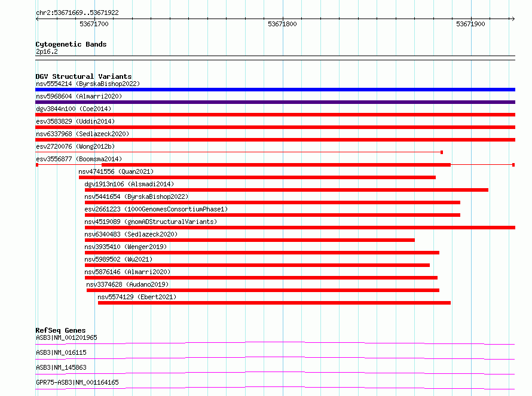Open the nsv6340483 (Sedlazeck2020) variant label
Screen dimensions: 532x396
click(x=131, y=234)
